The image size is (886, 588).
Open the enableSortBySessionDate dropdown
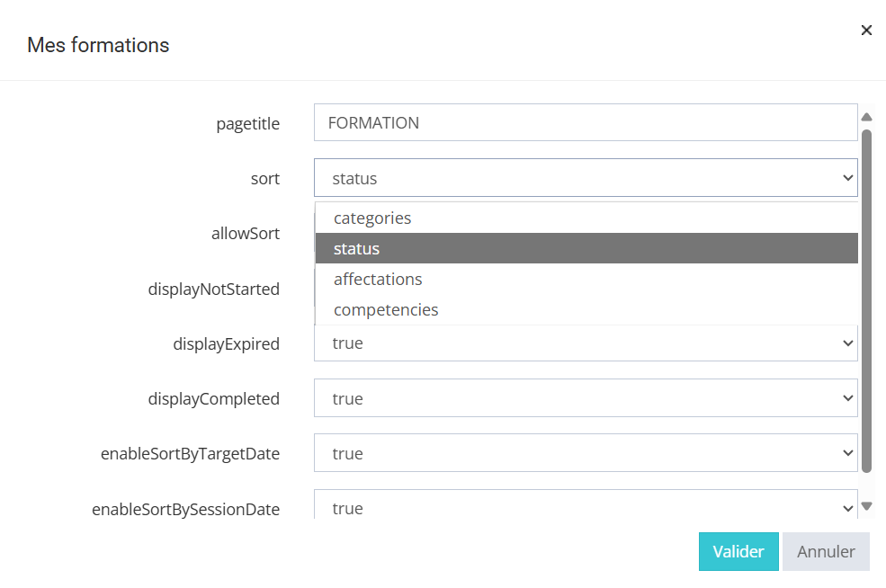[585, 508]
